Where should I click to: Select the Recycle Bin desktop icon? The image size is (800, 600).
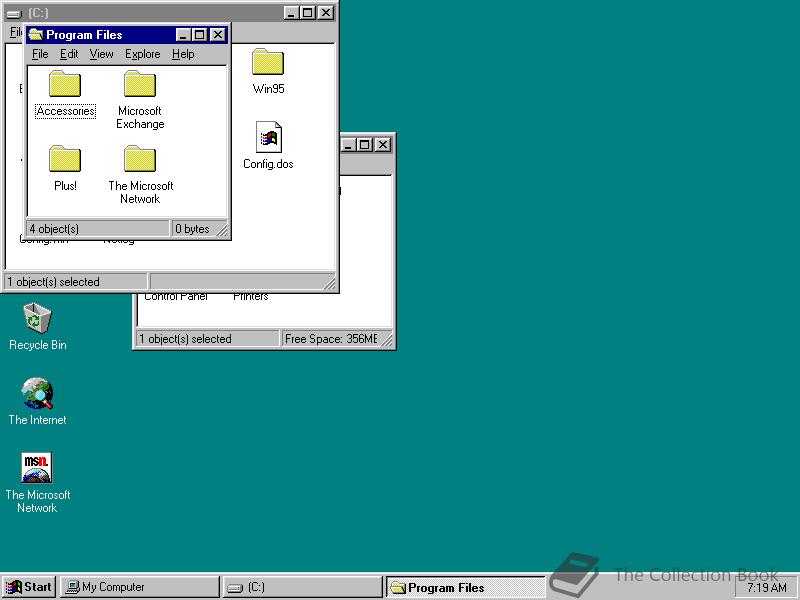(37, 317)
